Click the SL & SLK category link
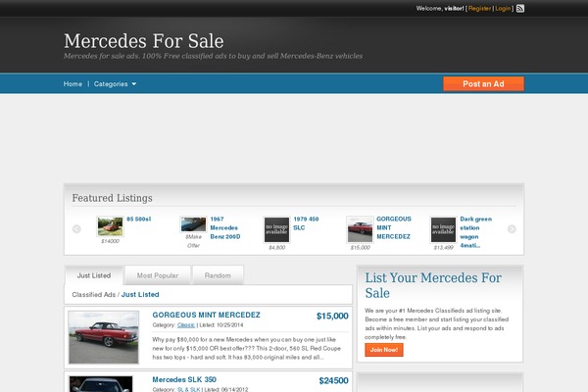 pyautogui.click(x=188, y=389)
